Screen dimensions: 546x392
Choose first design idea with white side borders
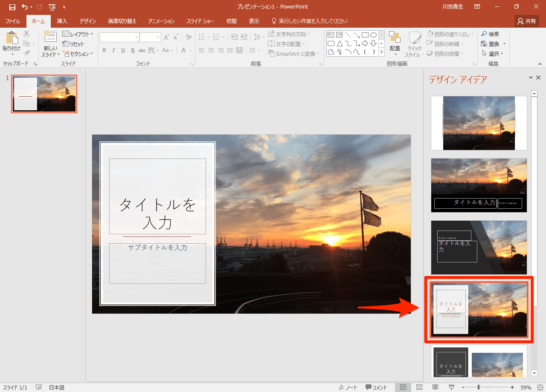[x=479, y=123]
